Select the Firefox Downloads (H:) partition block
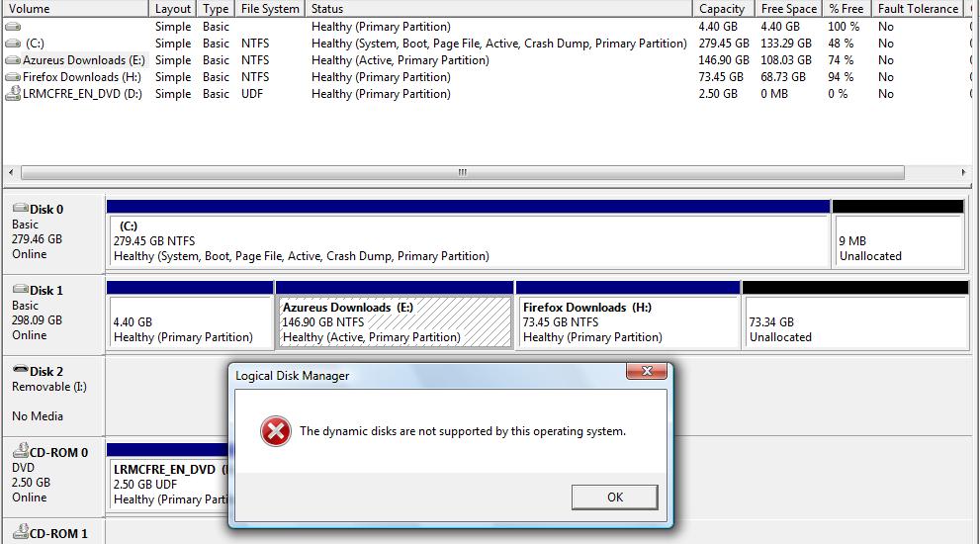Image resolution: width=980 pixels, height=544 pixels. pyautogui.click(x=627, y=322)
